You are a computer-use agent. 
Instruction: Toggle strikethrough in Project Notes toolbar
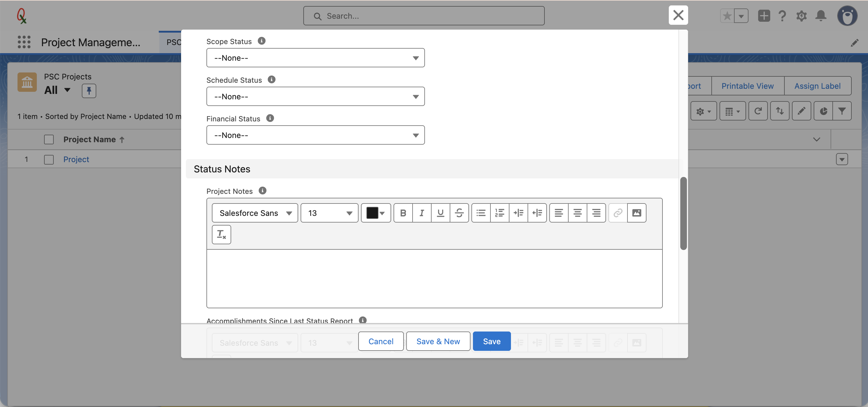pyautogui.click(x=459, y=213)
